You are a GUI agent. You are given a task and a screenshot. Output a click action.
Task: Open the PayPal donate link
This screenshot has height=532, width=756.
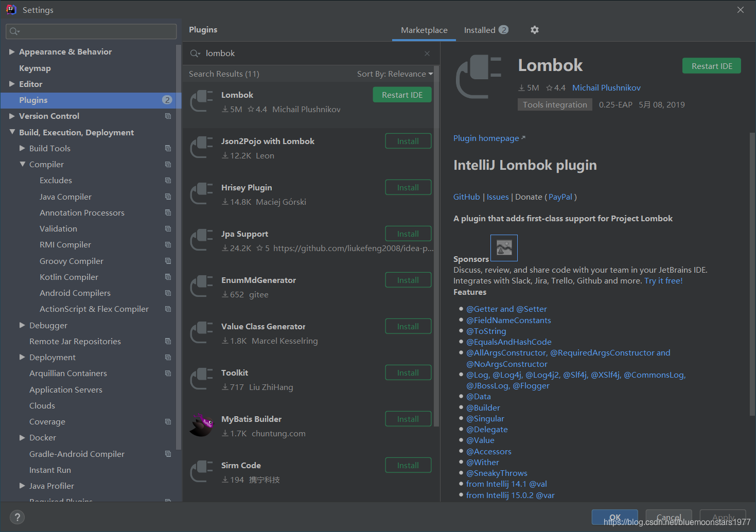560,197
